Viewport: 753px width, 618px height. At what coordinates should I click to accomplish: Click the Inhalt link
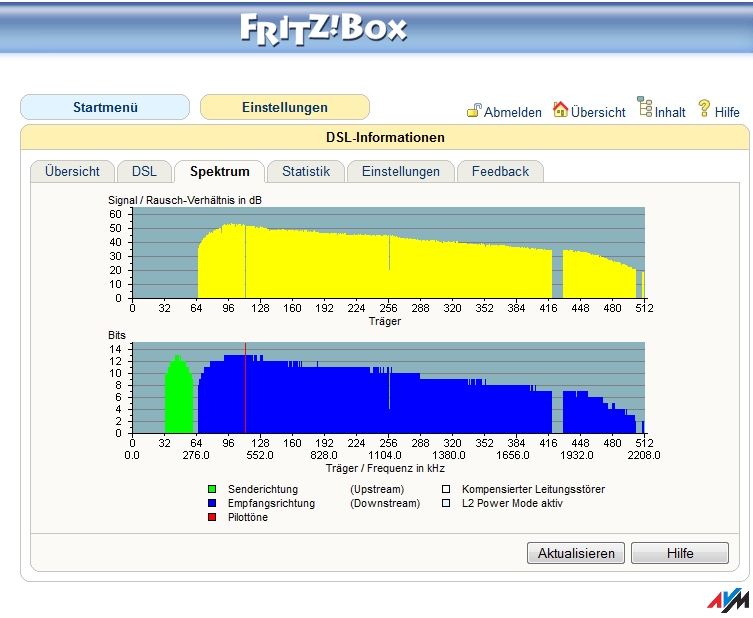tap(670, 112)
